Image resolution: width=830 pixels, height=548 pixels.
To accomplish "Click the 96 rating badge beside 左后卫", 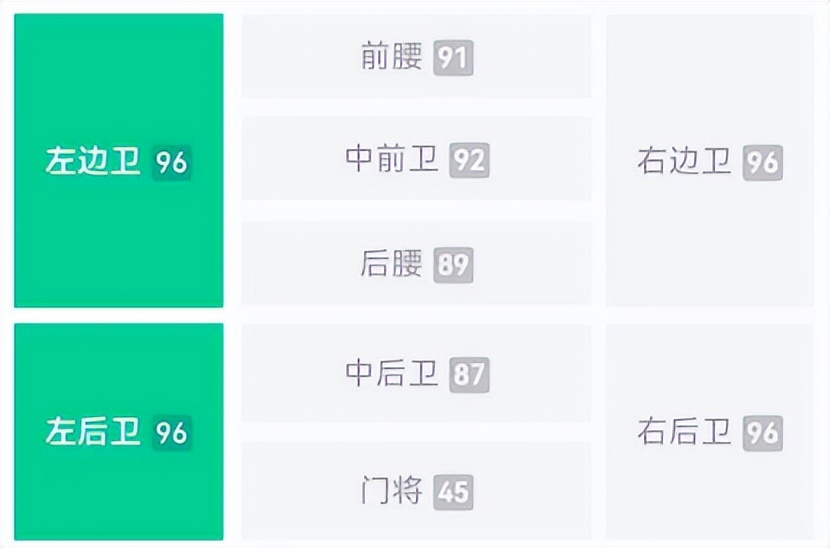I will pos(172,432).
